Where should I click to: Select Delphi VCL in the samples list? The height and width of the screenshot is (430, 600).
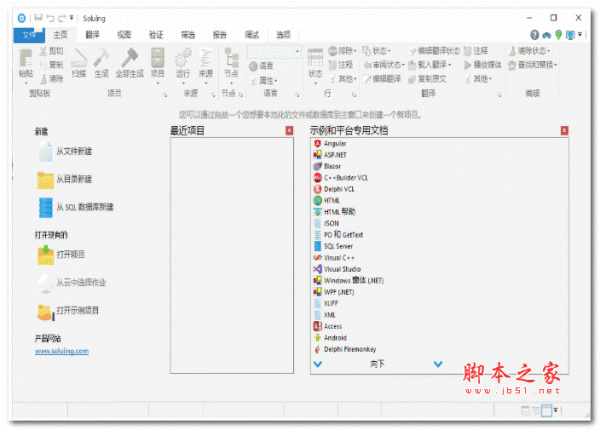[334, 189]
